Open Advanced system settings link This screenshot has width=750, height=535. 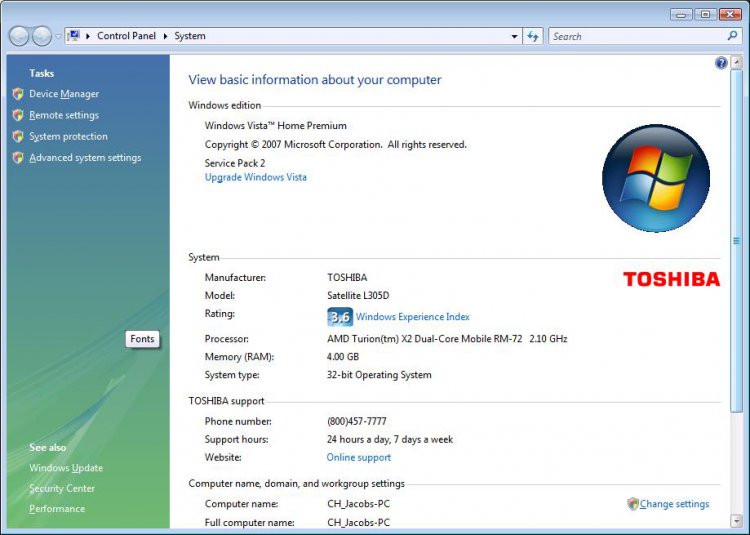click(85, 158)
